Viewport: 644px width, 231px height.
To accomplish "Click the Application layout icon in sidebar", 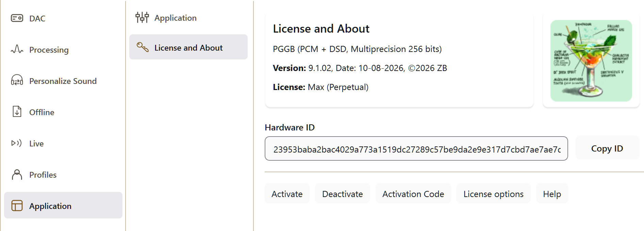I will pos(17,206).
